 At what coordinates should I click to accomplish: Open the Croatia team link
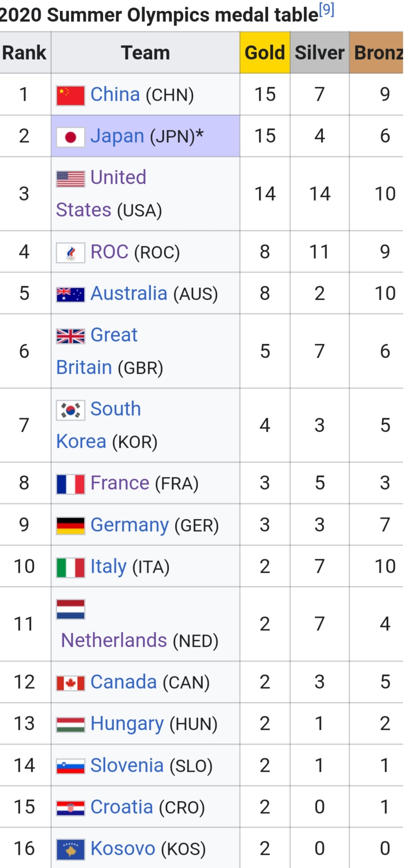122,807
